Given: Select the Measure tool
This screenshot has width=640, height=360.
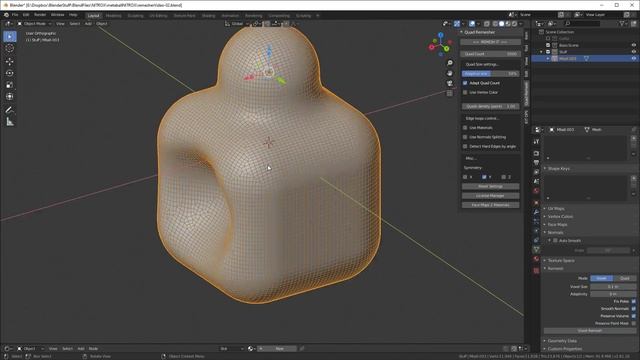Looking at the screenshot, I should (x=10, y=122).
